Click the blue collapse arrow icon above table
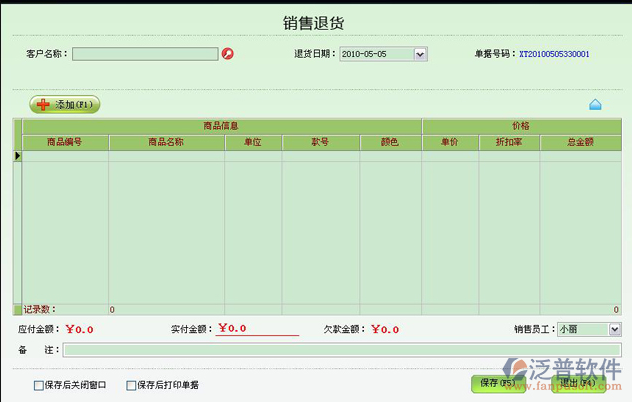The height and width of the screenshot is (402, 632). [x=595, y=104]
